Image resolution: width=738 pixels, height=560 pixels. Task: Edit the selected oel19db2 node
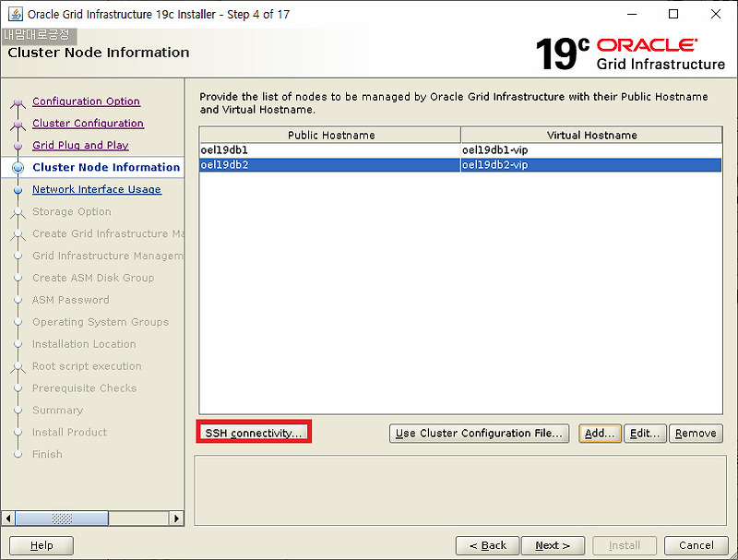coord(645,433)
